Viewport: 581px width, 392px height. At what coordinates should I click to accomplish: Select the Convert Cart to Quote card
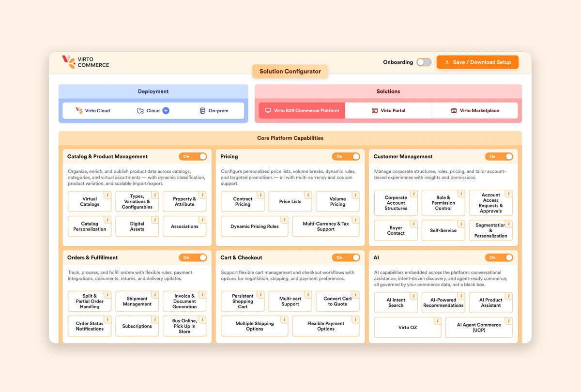click(x=337, y=301)
